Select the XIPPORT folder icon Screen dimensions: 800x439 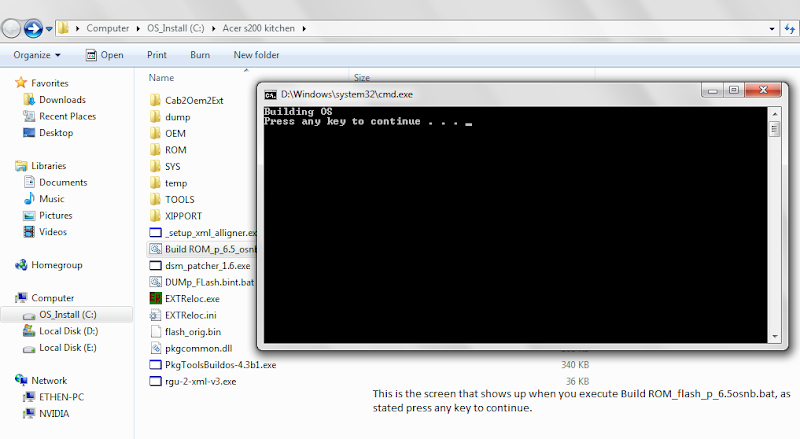tap(155, 216)
